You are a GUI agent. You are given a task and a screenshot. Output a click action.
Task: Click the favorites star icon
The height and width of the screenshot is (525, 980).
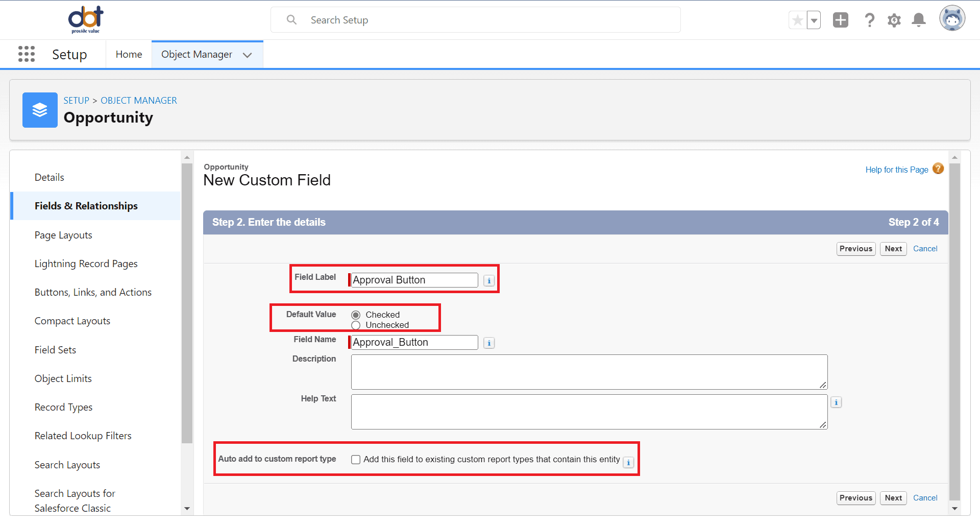pyautogui.click(x=797, y=20)
